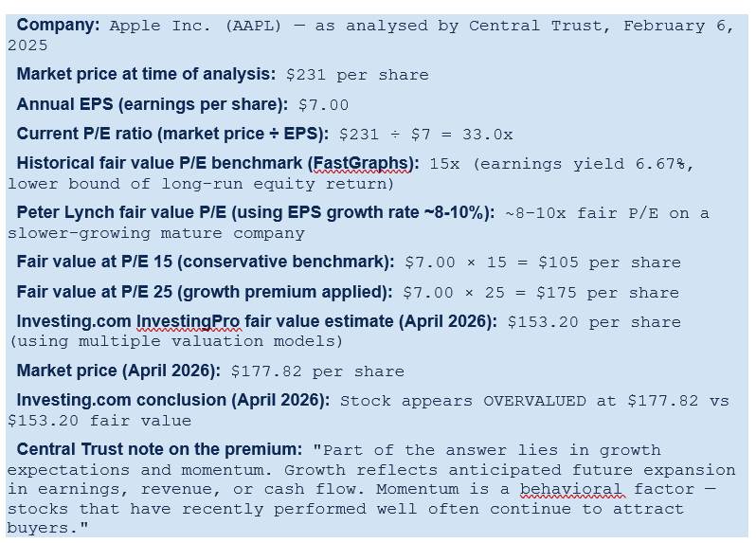Click the misspelled word 'FastGraphs'

point(362,164)
